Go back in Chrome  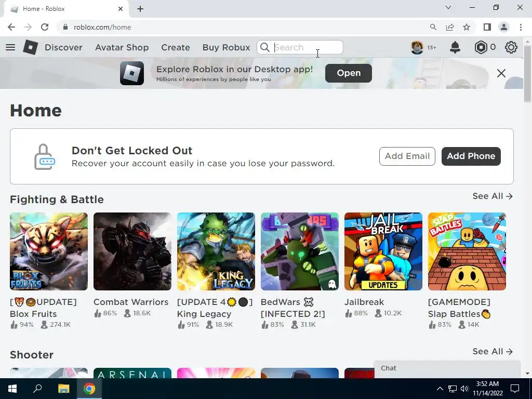[x=11, y=27]
